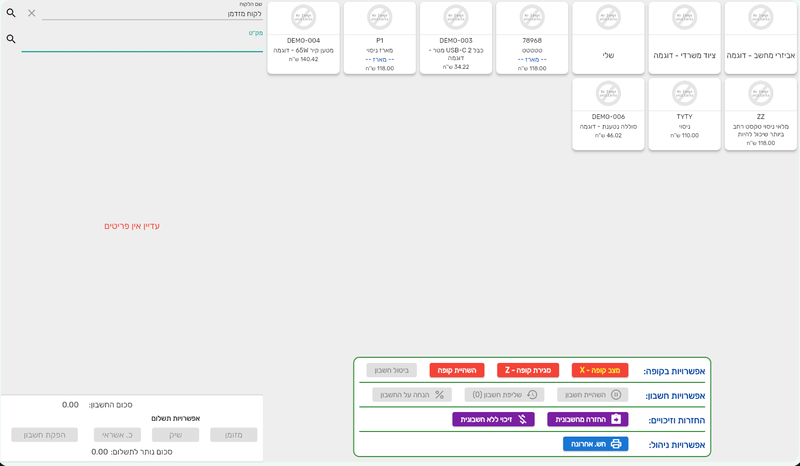The width and height of the screenshot is (800, 466).
Task: Click the מק"ט search magnifier icon
Action: pyautogui.click(x=11, y=39)
